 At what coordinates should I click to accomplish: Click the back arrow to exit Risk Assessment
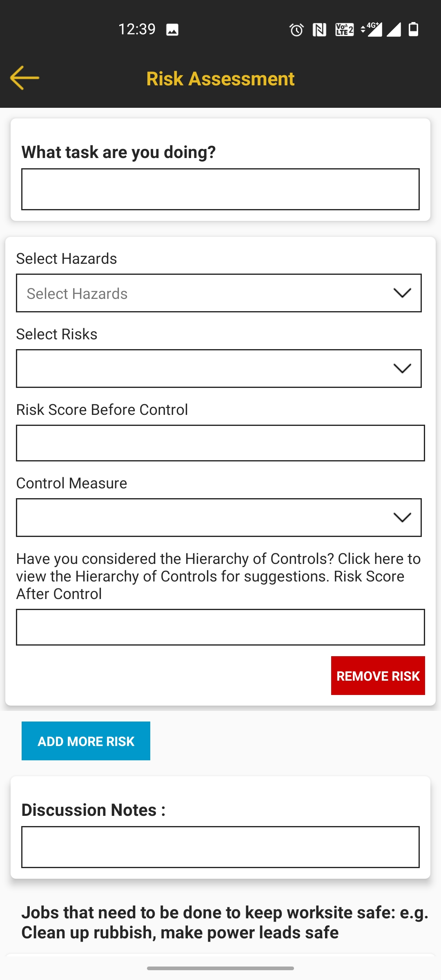24,78
